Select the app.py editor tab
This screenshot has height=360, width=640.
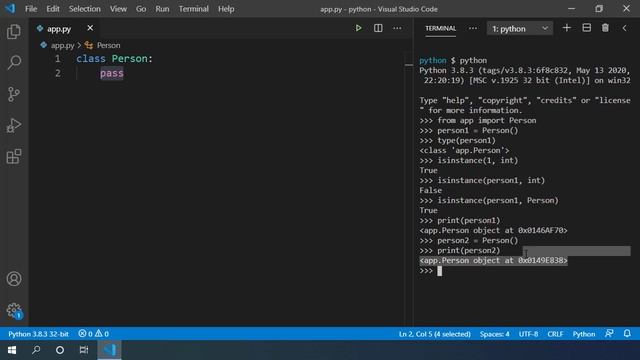pyautogui.click(x=59, y=29)
